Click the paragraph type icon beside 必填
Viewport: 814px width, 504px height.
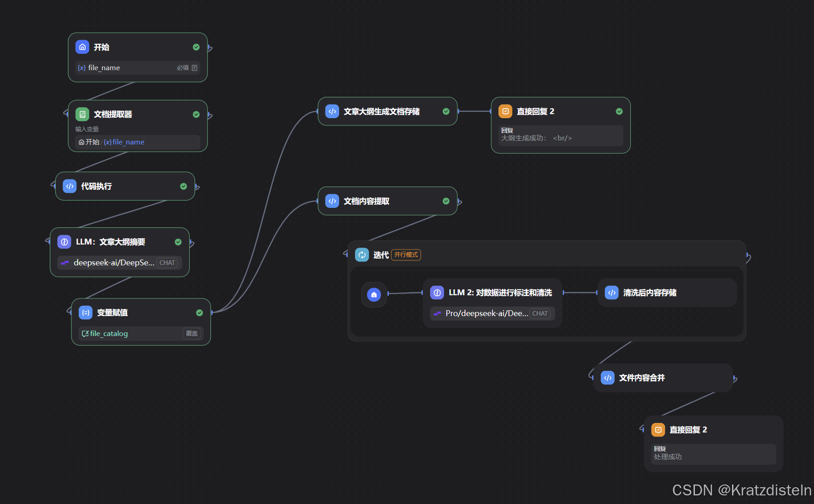pos(195,68)
